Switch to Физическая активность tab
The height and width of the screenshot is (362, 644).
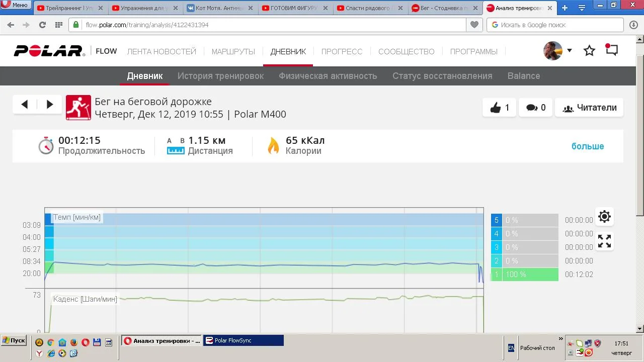click(x=328, y=76)
